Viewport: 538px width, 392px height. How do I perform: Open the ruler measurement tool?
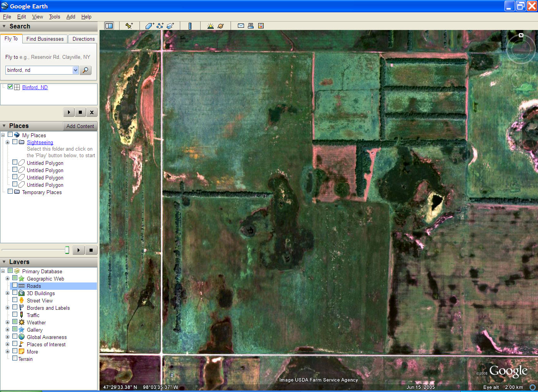pos(190,26)
